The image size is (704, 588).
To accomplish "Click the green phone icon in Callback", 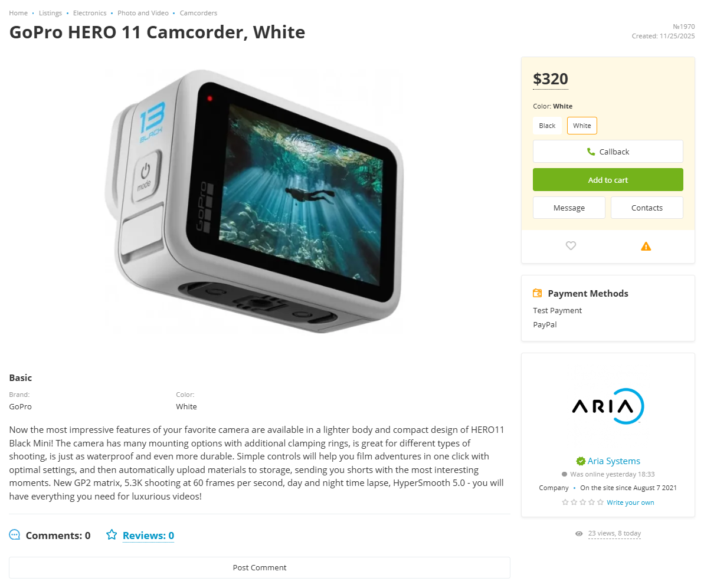I will tap(591, 152).
